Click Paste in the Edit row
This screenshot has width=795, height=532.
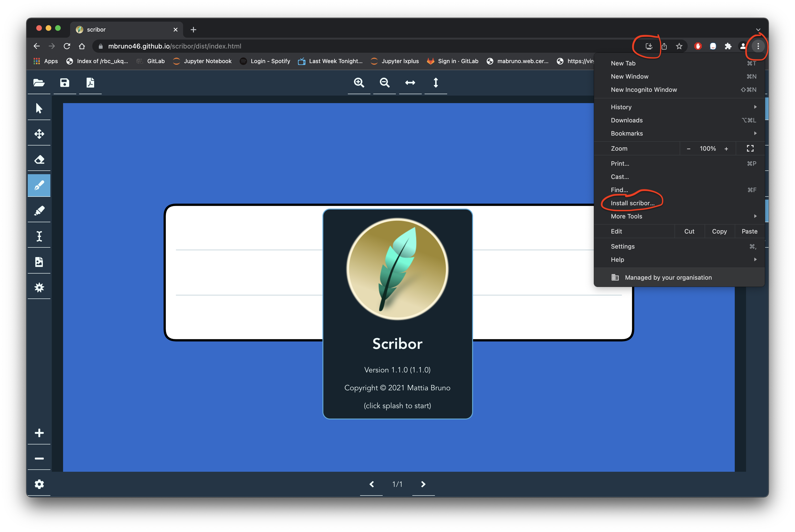pyautogui.click(x=750, y=231)
